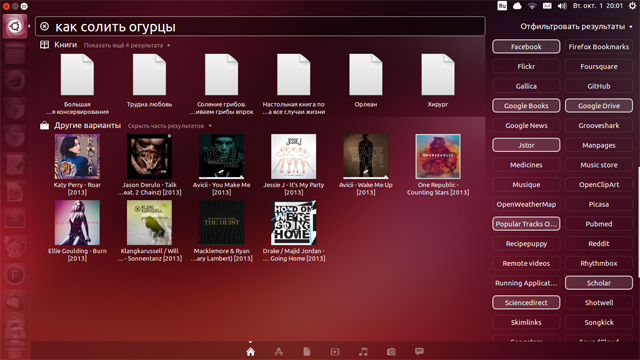Click the Книги category book icon
This screenshot has width=640, height=360.
tap(44, 44)
